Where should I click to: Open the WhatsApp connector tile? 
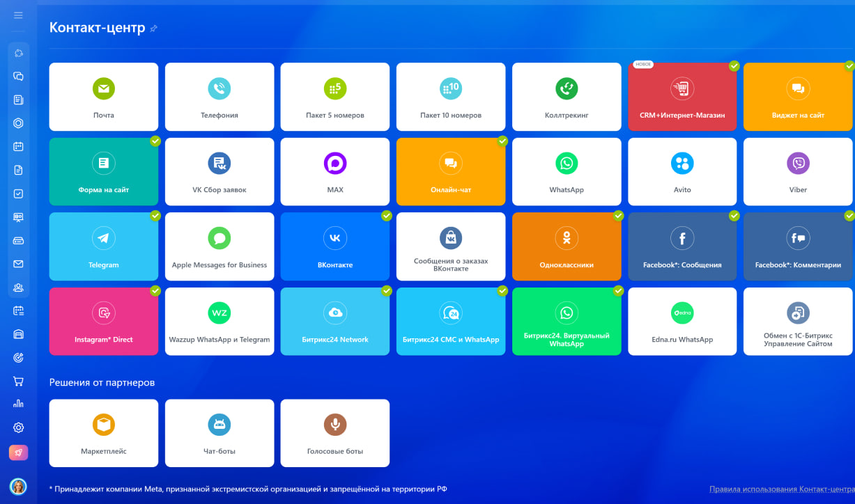click(x=567, y=171)
